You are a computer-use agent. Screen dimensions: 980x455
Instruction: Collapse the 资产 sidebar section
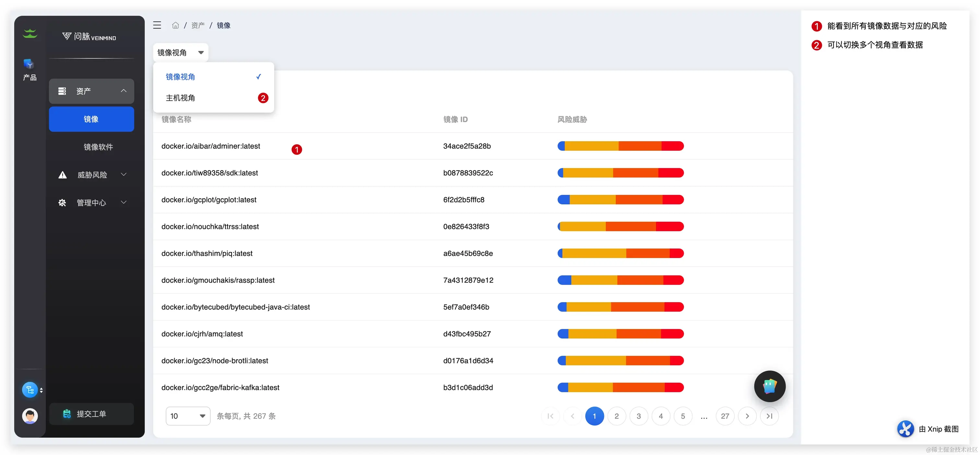[x=92, y=91]
